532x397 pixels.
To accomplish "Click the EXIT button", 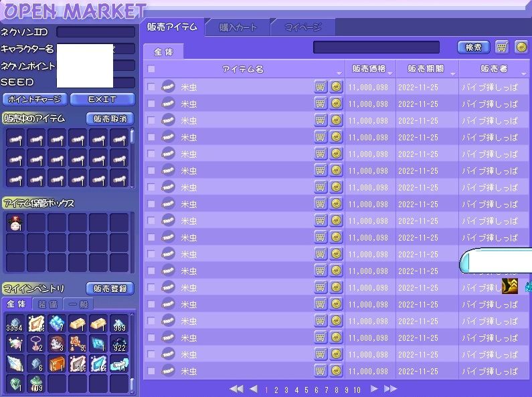I will (102, 99).
